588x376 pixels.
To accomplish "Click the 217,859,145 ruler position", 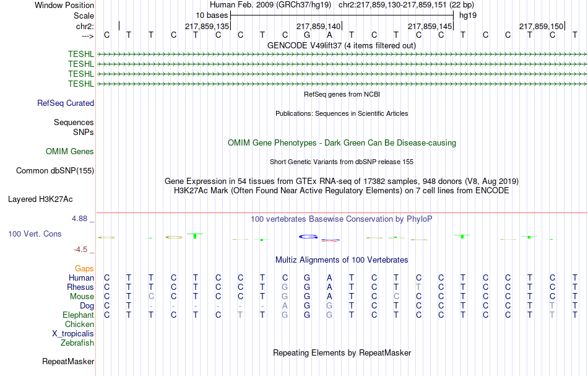I will (x=430, y=26).
